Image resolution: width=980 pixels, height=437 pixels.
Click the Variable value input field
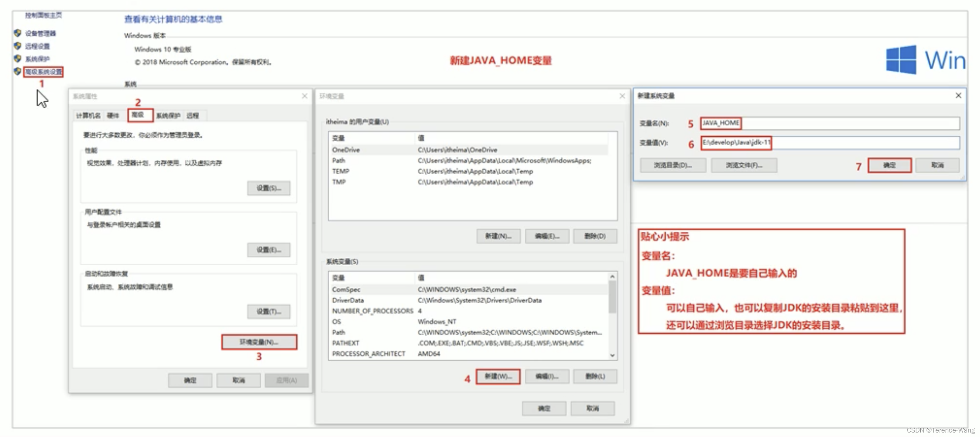click(x=830, y=143)
